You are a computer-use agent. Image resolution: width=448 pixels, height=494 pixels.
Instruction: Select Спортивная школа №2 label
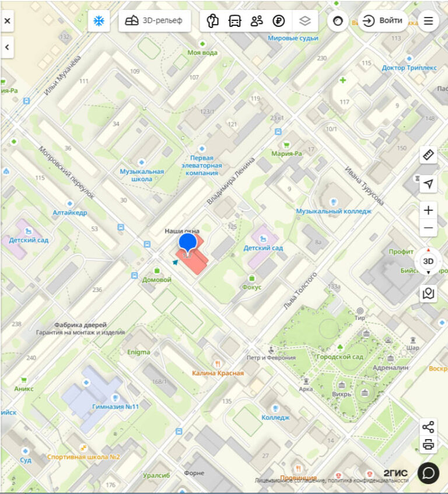[83, 457]
